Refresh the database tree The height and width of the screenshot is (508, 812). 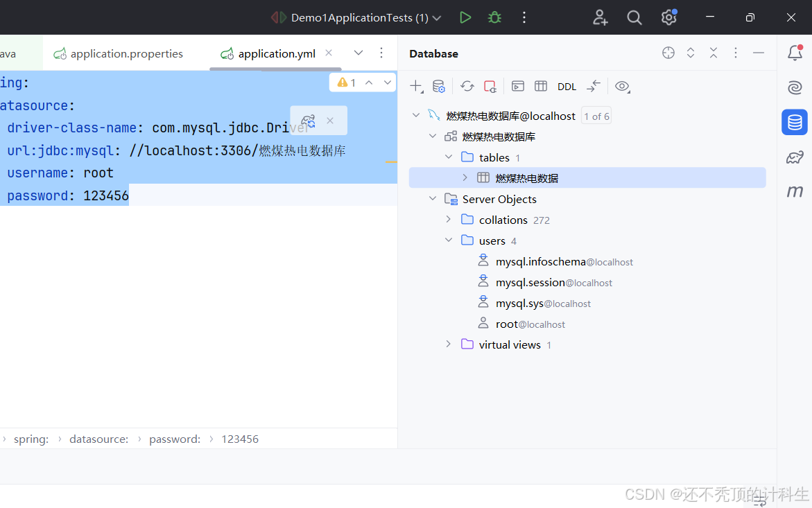(467, 87)
